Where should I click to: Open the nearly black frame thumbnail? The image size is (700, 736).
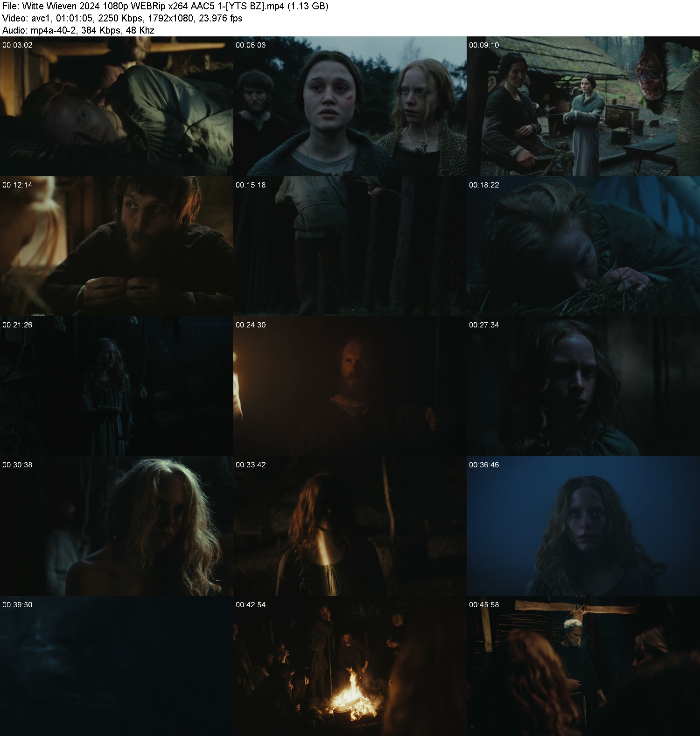coord(117,666)
